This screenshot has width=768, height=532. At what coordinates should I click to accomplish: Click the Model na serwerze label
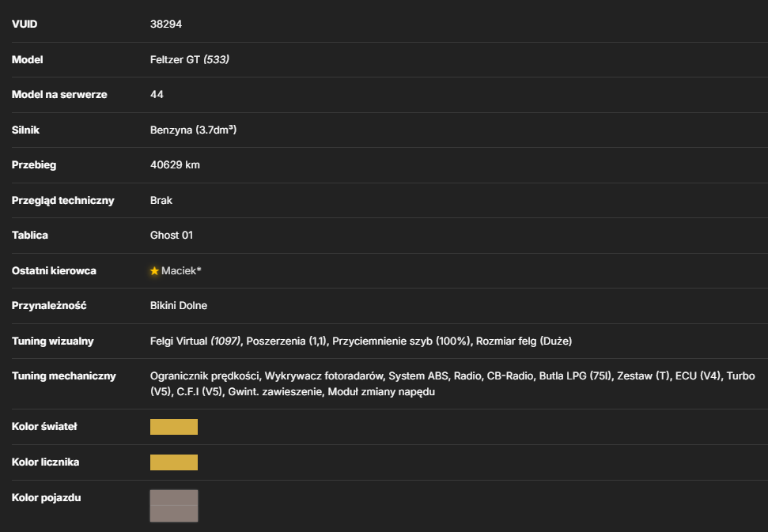[x=59, y=94]
